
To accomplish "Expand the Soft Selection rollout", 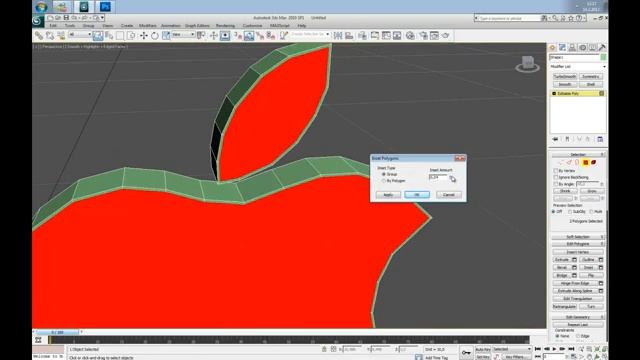I will point(578,237).
